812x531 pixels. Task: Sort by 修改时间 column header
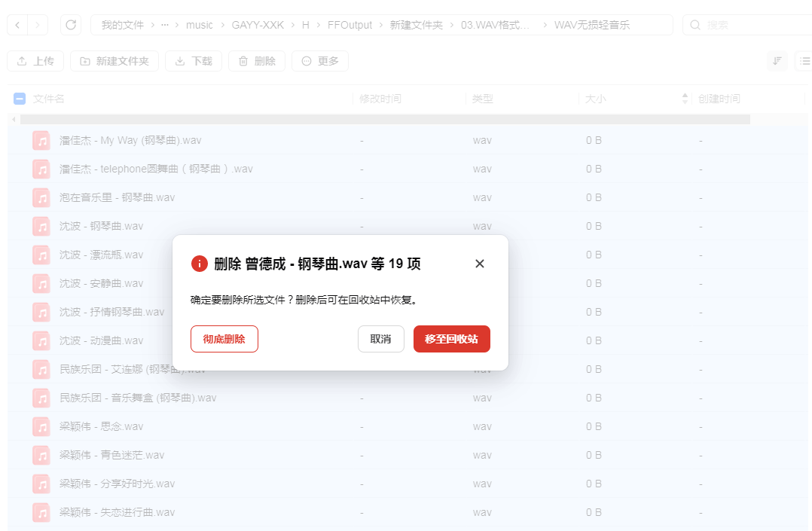coord(380,99)
